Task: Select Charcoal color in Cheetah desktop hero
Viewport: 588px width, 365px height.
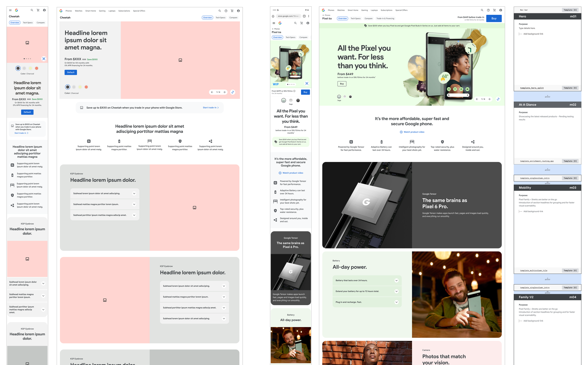Action: (68, 87)
